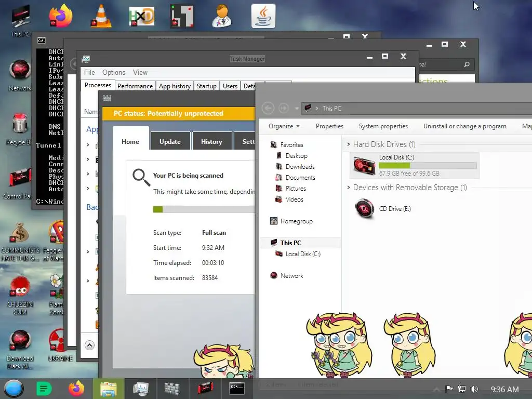Viewport: 532px width, 399px height.
Task: Switch to Task Manager taskbar button
Action: pyautogui.click(x=140, y=389)
